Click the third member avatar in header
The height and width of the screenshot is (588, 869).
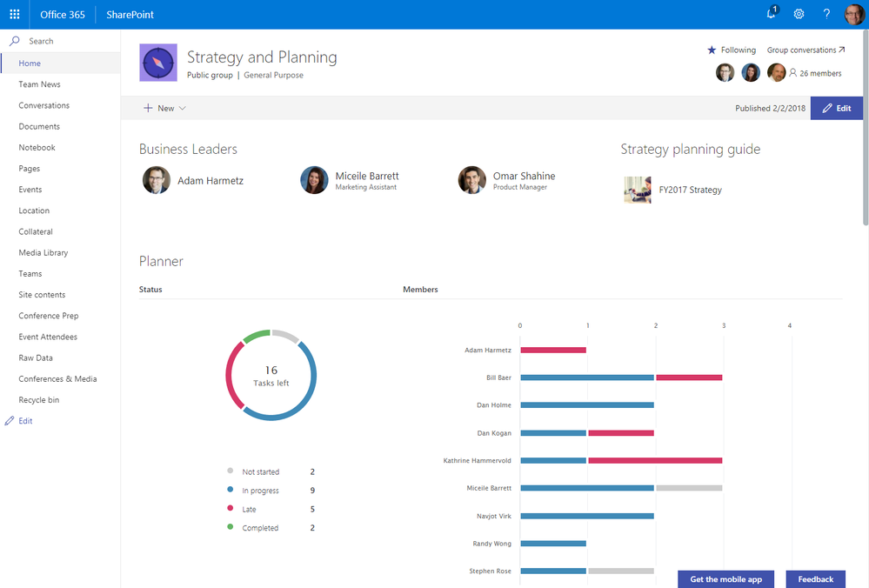pos(777,72)
